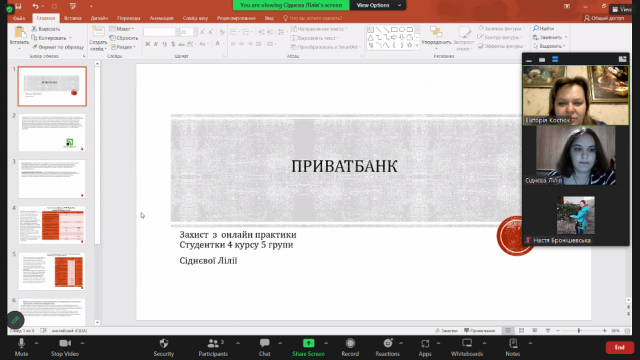Click the Reset (Сбросить) slide button
The height and width of the screenshot is (360, 640).
(124, 38)
